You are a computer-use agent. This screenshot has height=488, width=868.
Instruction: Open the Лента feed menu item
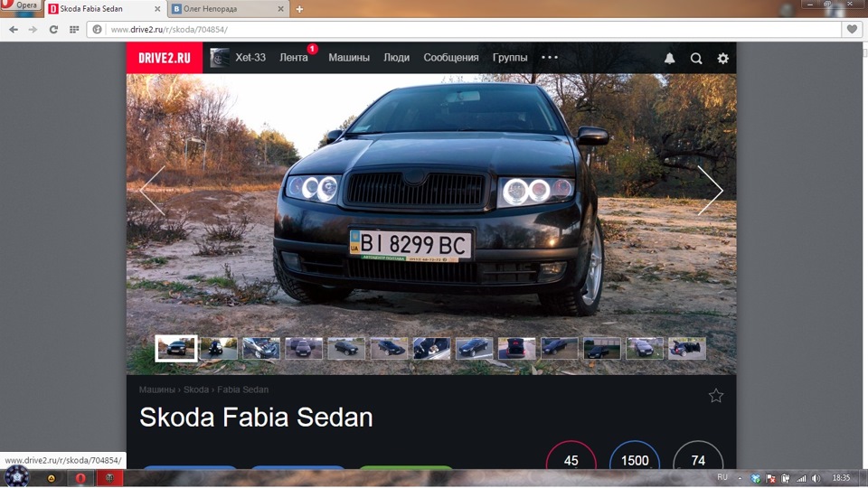[294, 58]
